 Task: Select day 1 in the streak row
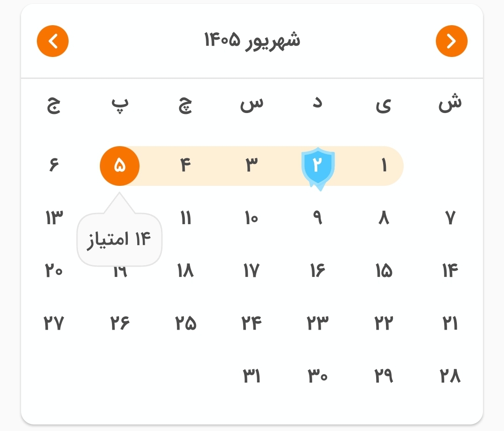click(x=384, y=165)
